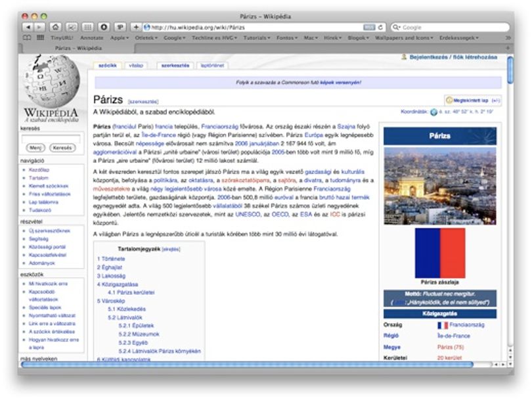The width and height of the screenshot is (532, 400).
Task: Expand the Apple bookmarks folder
Action: [120, 37]
